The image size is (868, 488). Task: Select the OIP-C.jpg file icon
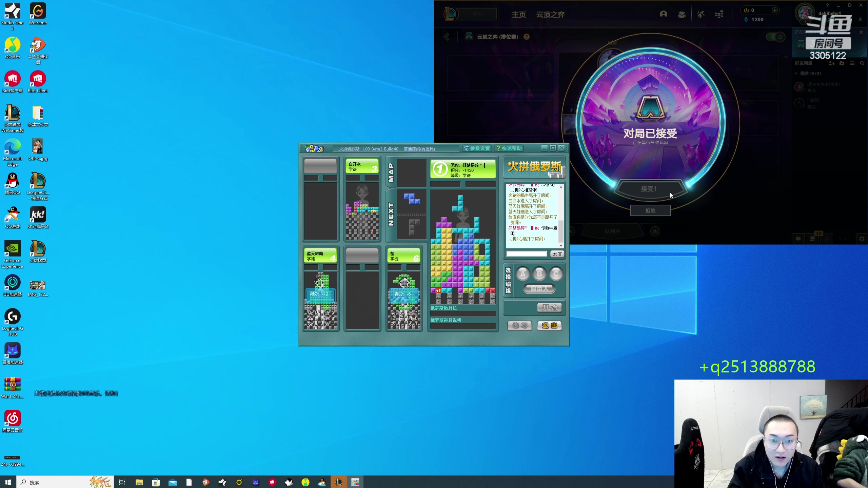click(x=38, y=150)
